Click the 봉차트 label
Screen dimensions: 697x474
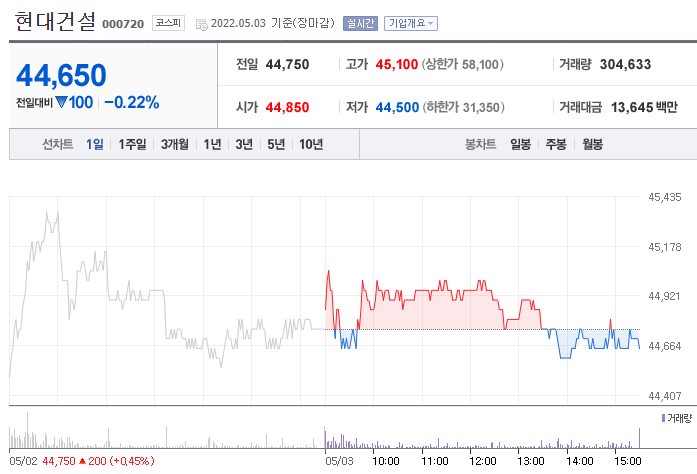click(x=481, y=144)
